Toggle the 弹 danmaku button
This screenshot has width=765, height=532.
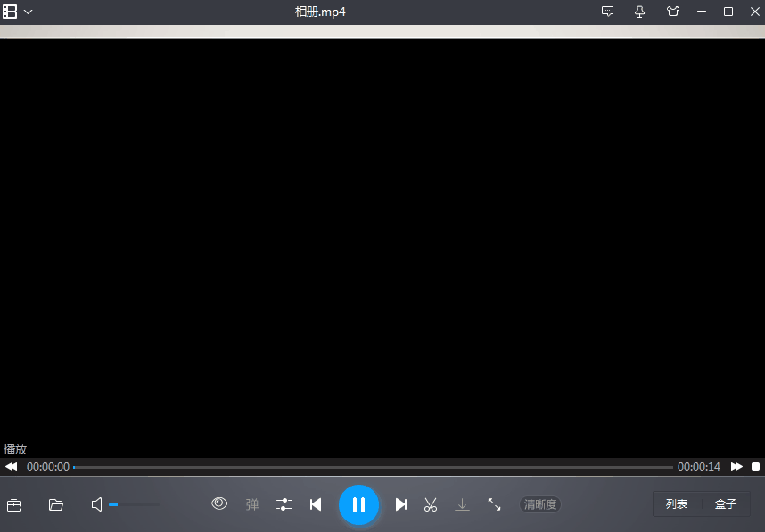(252, 504)
